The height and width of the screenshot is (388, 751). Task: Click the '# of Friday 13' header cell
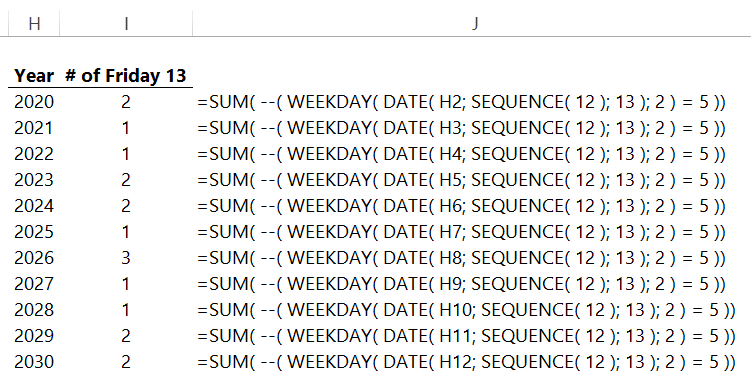tap(126, 76)
